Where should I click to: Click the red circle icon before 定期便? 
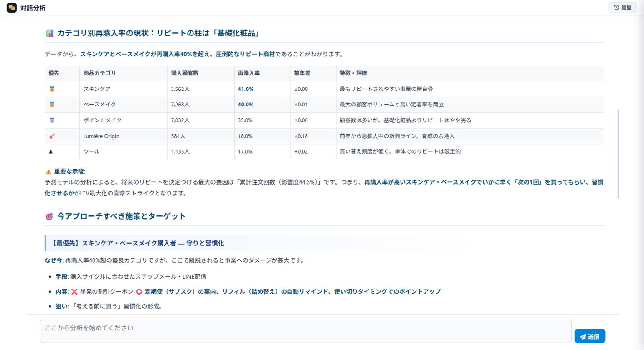139,291
